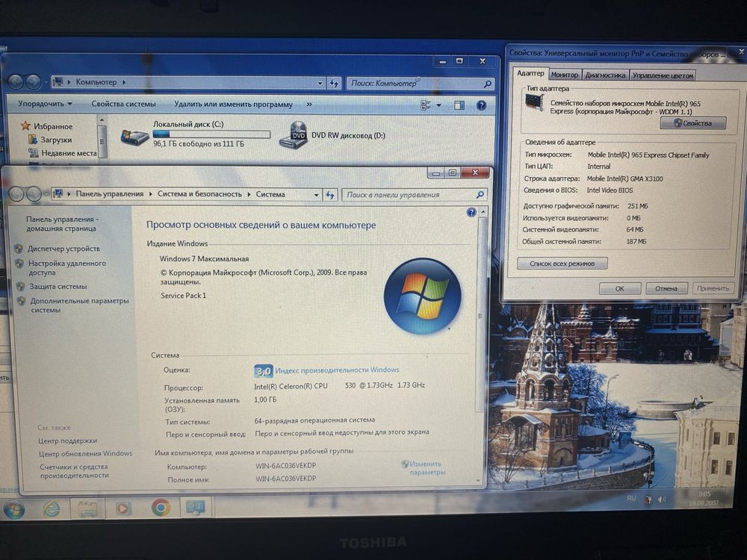The height and width of the screenshot is (560, 747).
Task: Open Счетчики и средства производительности link
Action: point(74,471)
